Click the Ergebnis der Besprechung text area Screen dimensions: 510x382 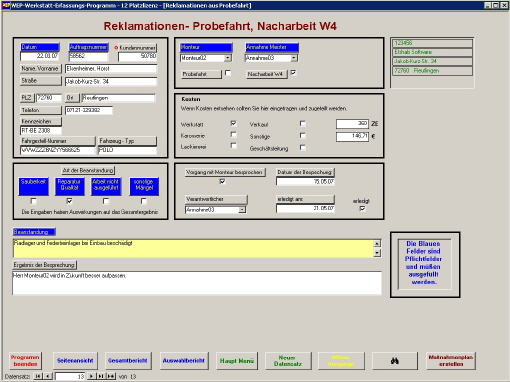[197, 283]
